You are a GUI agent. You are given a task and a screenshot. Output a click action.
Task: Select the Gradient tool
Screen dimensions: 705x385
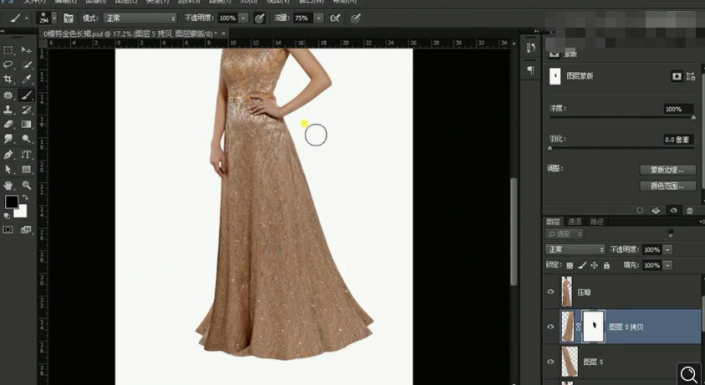pos(27,124)
